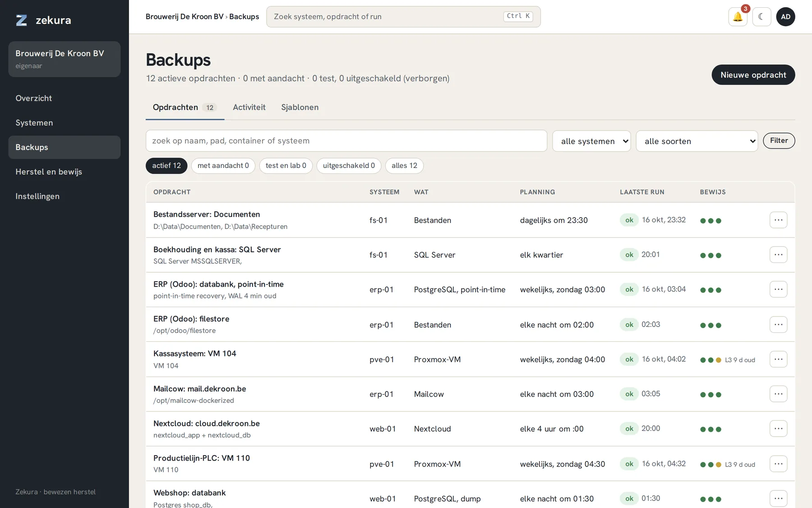Focus the global 'Zoek systeem' search box
The height and width of the screenshot is (508, 812).
point(403,17)
